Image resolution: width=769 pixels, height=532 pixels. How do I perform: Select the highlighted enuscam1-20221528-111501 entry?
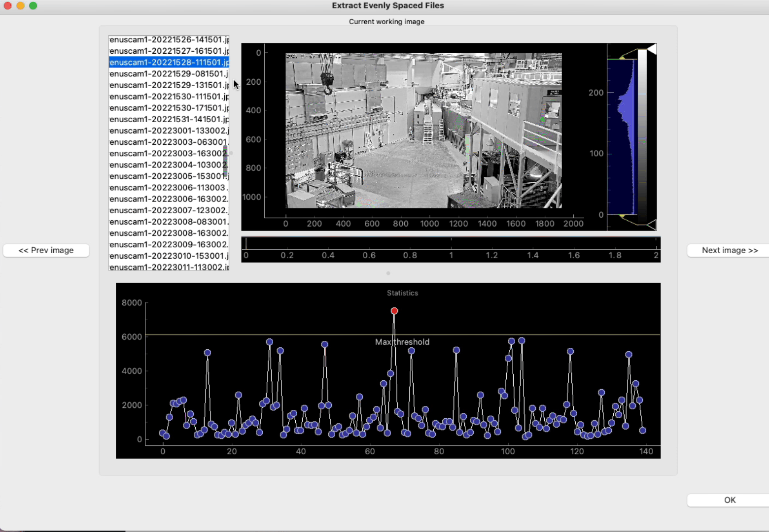point(169,63)
